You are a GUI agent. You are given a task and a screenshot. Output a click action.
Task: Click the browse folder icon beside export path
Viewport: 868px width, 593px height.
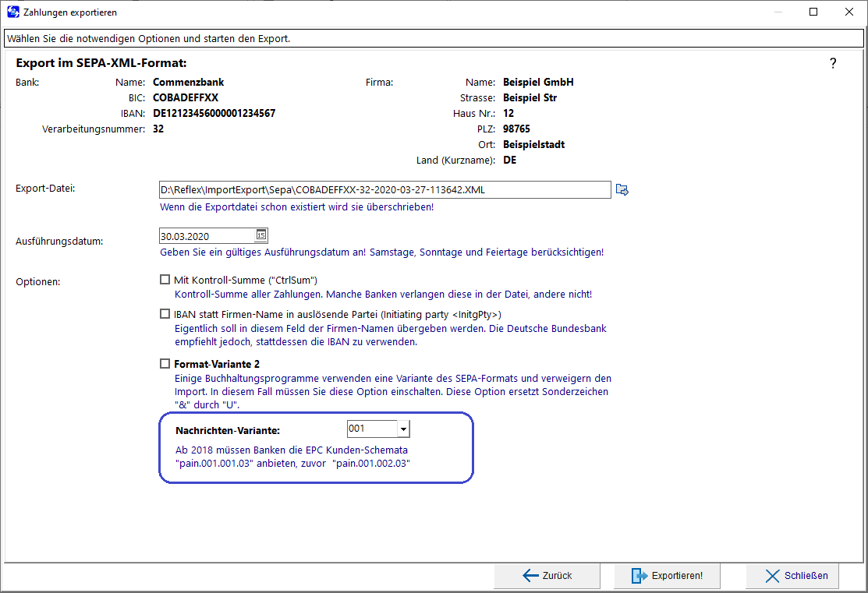(x=622, y=189)
